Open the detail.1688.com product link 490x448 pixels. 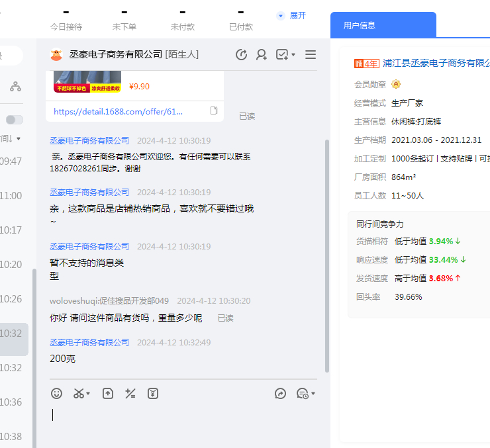[118, 112]
